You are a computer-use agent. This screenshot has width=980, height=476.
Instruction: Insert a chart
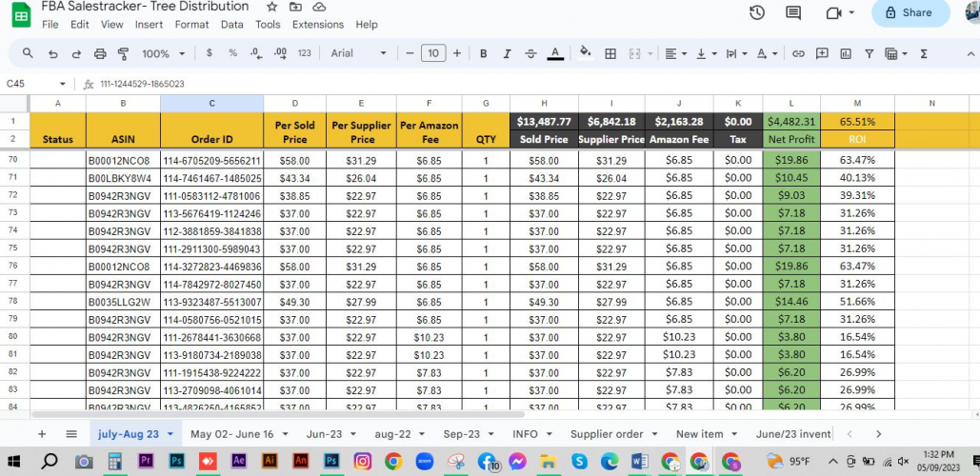tap(846, 53)
